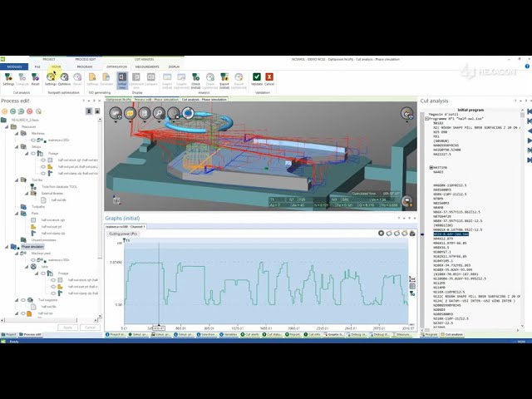Switch to Program tab at bottom right
The height and width of the screenshot is (399, 532).
430,334
